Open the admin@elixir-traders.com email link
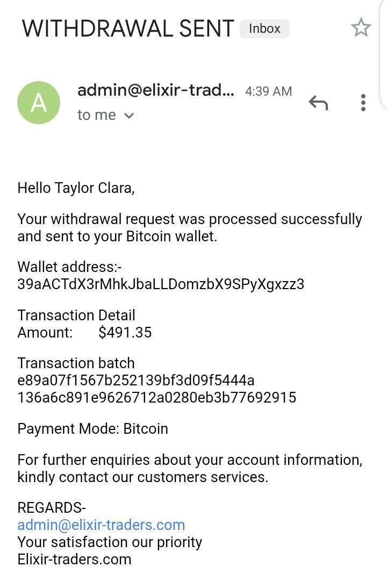 coord(101,525)
